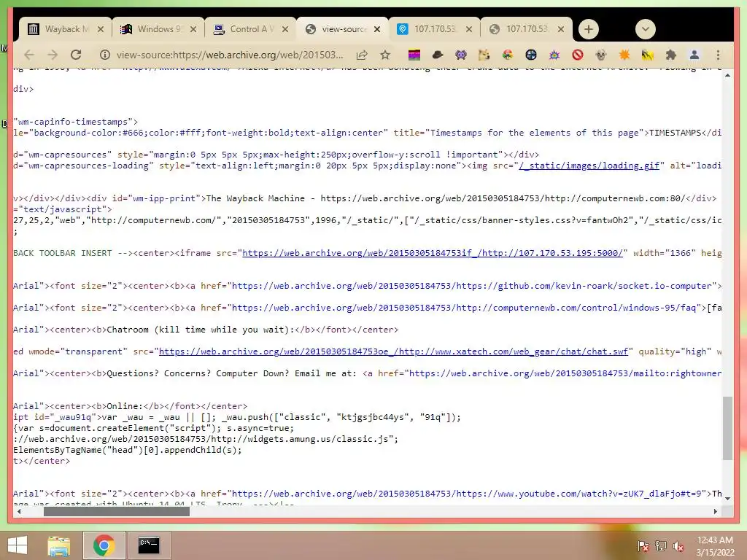Go back to the previous page
747x560 pixels.
tap(29, 55)
